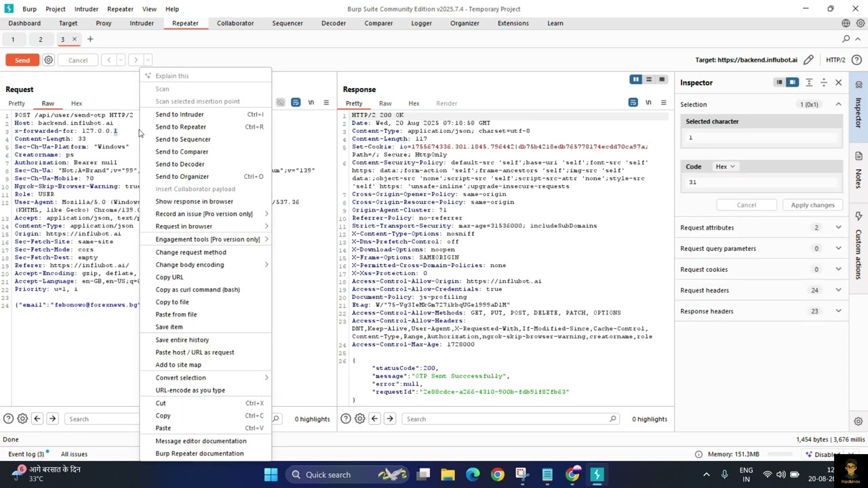Image resolution: width=868 pixels, height=488 pixels.
Task: Expand Request attributes section
Action: [x=838, y=228]
